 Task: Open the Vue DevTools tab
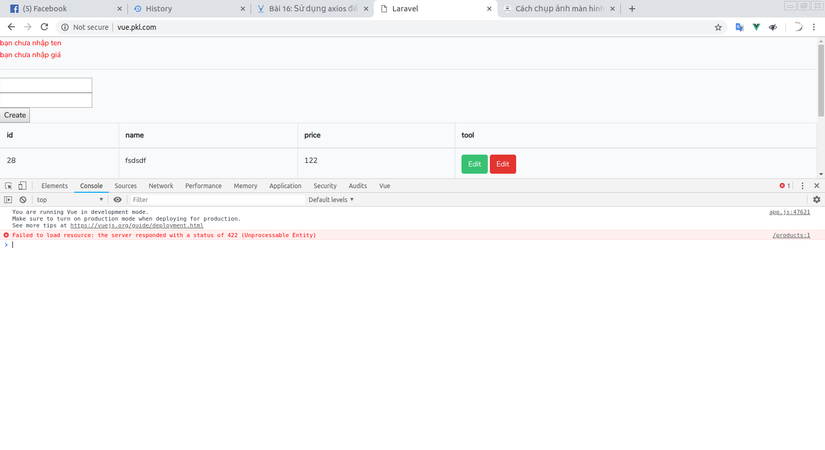(385, 186)
